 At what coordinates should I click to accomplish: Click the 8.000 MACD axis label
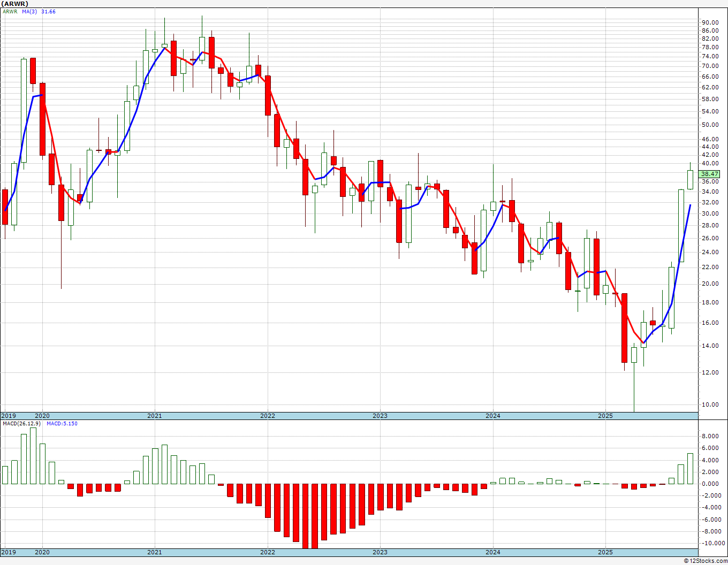pos(710,437)
